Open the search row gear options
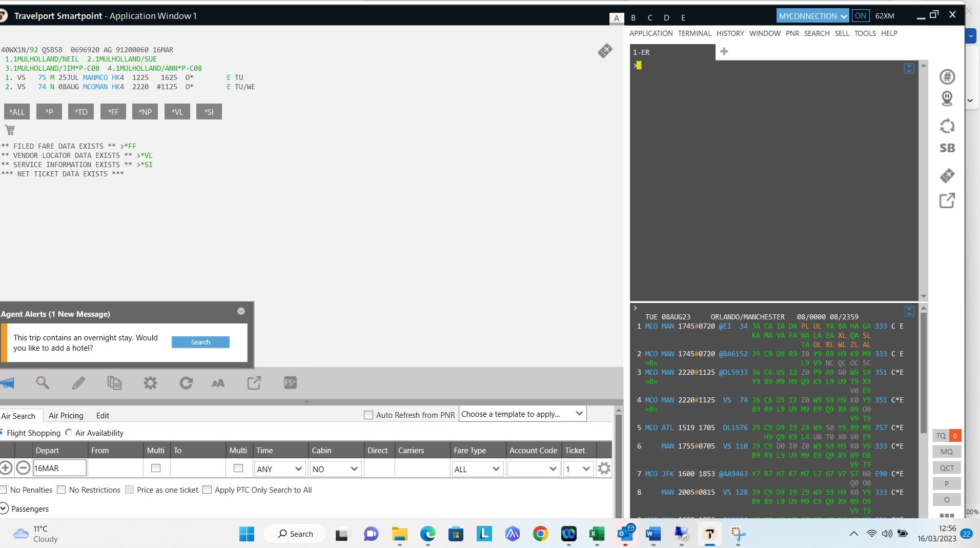This screenshot has height=548, width=980. point(604,468)
